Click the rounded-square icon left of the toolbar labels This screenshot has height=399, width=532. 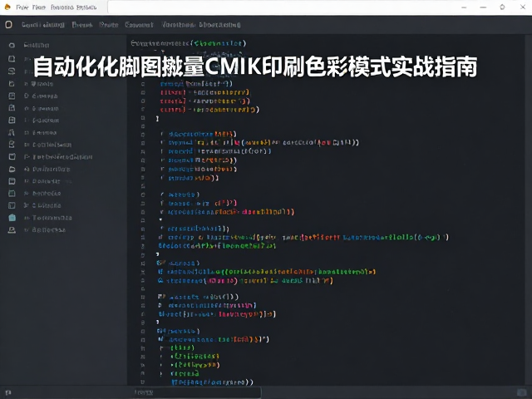tap(9, 24)
